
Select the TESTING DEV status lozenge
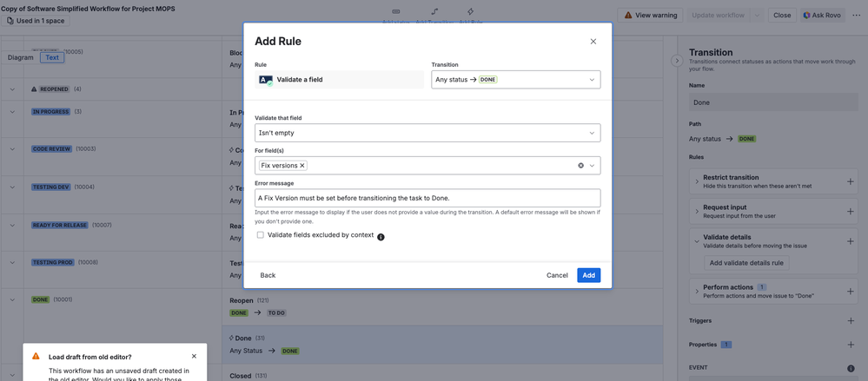[51, 187]
